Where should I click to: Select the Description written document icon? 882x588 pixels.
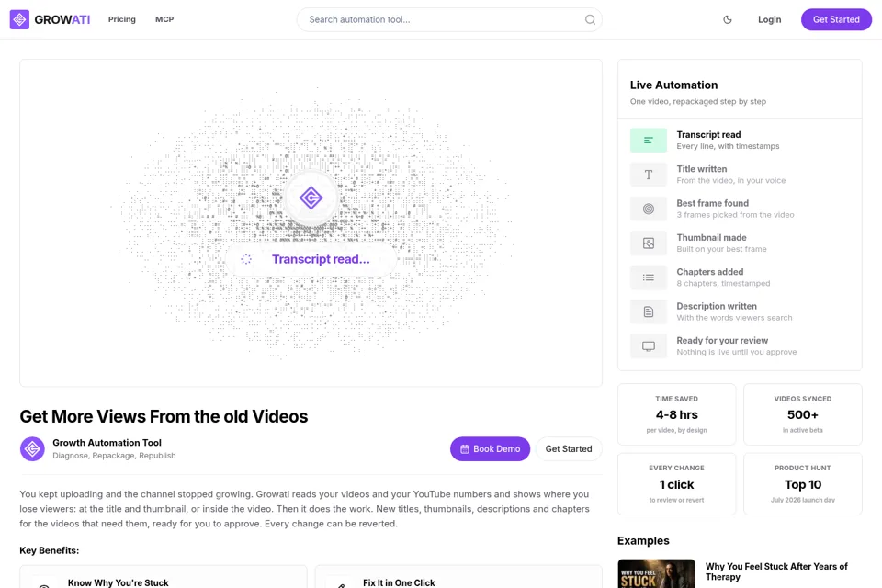pos(648,311)
